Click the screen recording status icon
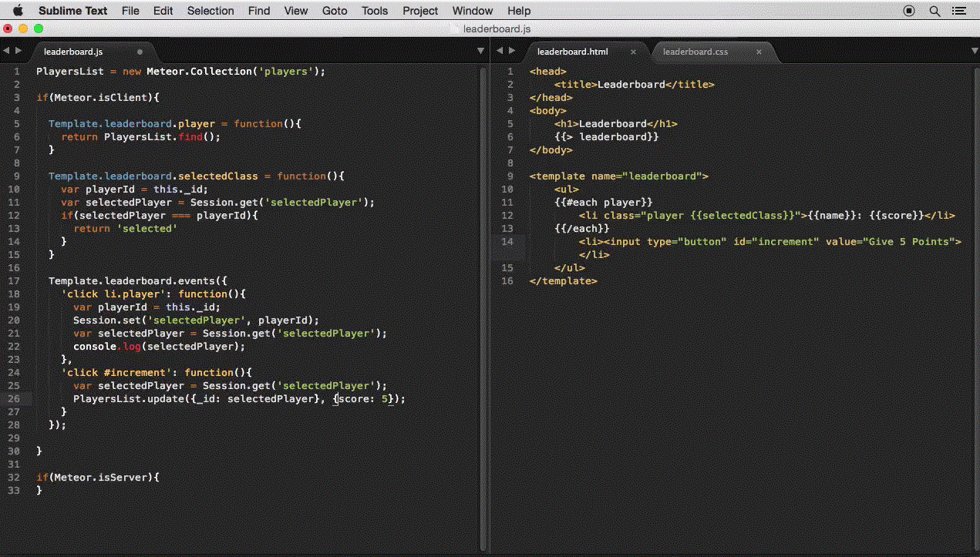980x557 pixels. click(909, 11)
